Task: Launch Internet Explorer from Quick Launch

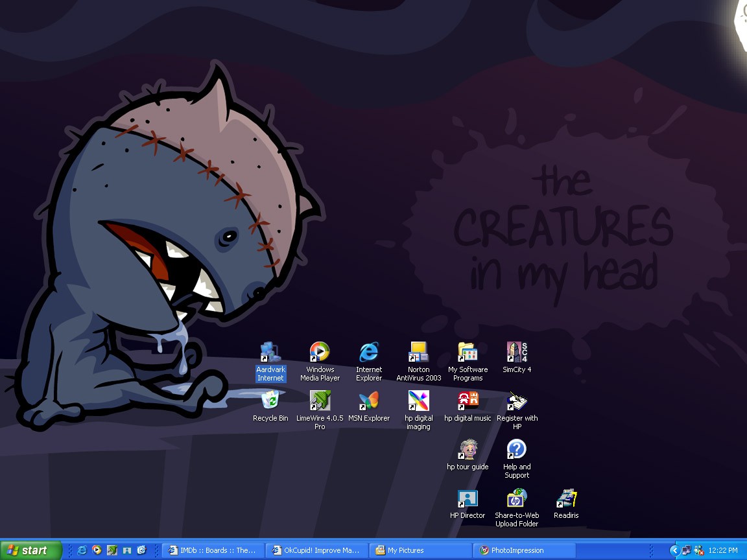Action: tap(82, 550)
